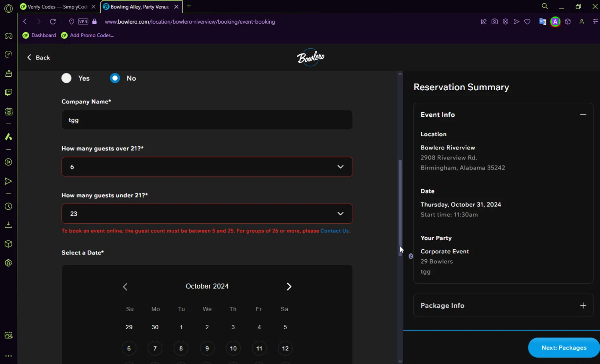Open the sidebar downloads icon
Screen dimensions: 600x364
tap(8, 225)
